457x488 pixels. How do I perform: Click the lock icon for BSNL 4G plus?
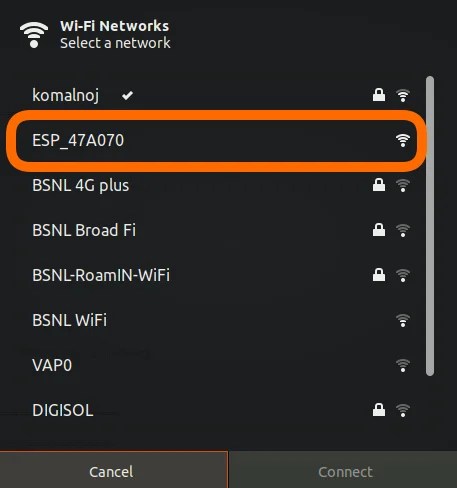coord(379,185)
